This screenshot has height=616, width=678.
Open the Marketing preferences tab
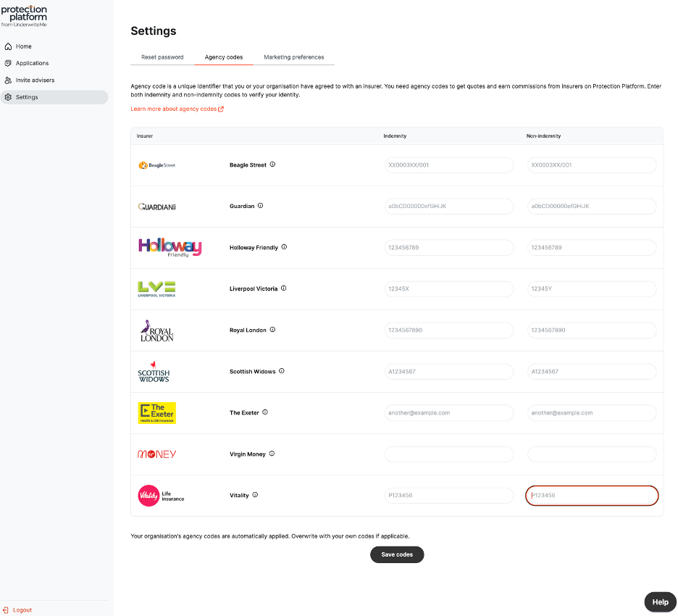coord(294,57)
